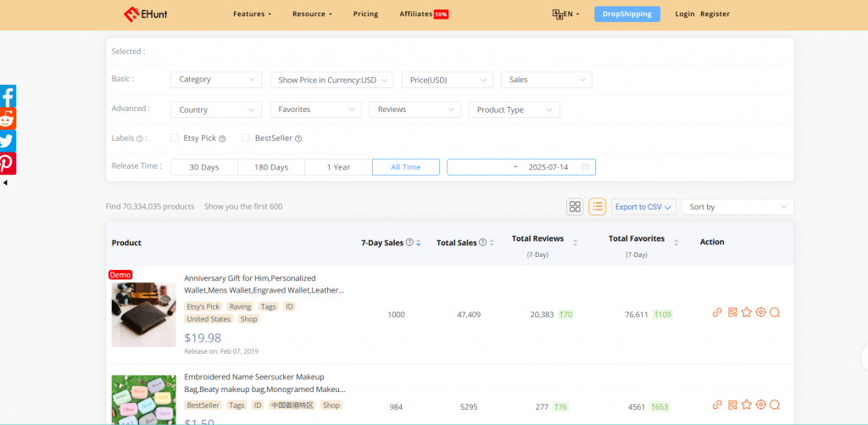868x425 pixels.
Task: Open the leather wallet product thumbnail
Action: coord(144,315)
